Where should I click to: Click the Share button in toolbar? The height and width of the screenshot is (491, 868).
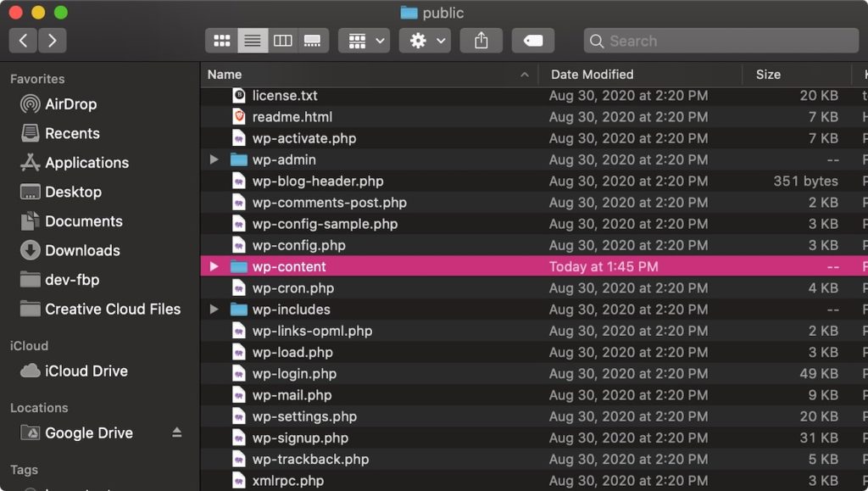pyautogui.click(x=481, y=41)
